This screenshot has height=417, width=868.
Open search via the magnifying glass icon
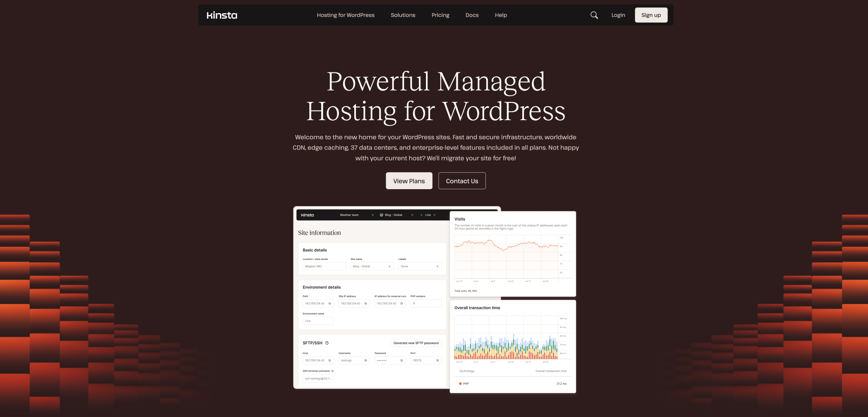click(x=594, y=15)
